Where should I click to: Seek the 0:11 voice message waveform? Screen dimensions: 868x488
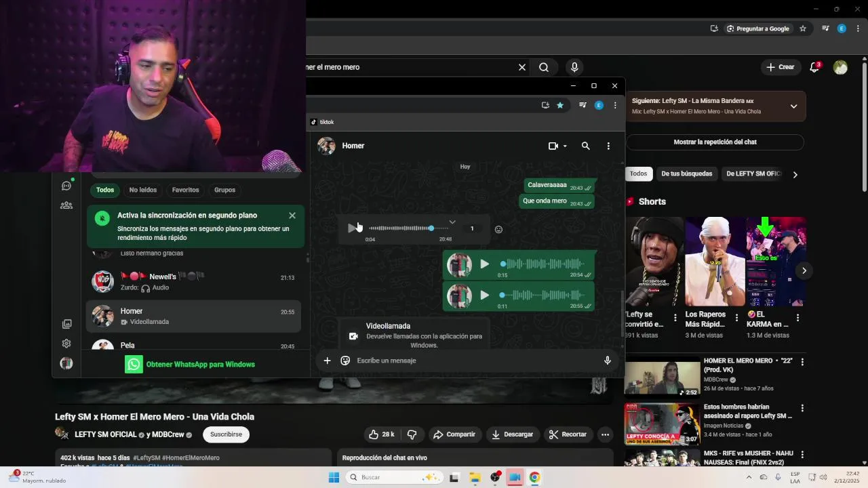(x=542, y=295)
